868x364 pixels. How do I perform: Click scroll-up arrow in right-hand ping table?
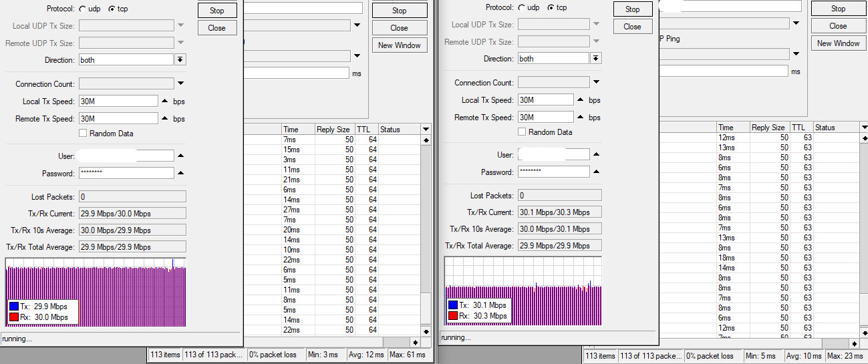coord(863,138)
